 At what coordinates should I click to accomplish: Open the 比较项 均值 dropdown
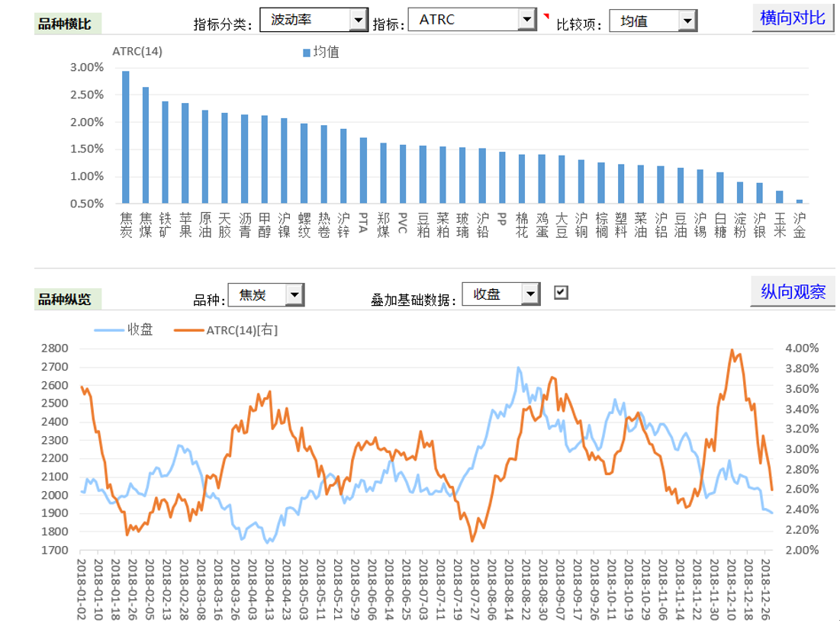(x=687, y=21)
